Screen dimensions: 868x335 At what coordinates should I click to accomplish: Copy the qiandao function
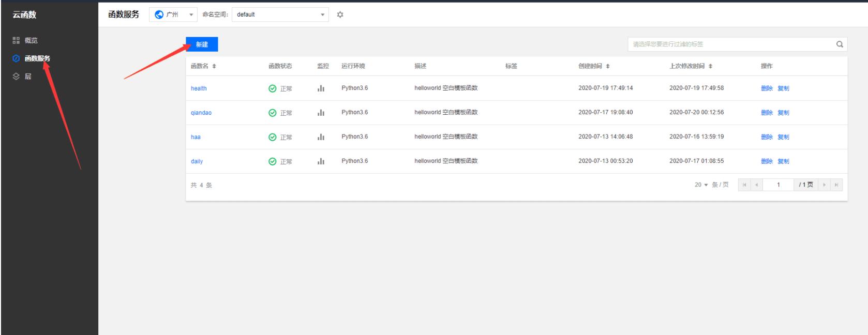tap(783, 113)
